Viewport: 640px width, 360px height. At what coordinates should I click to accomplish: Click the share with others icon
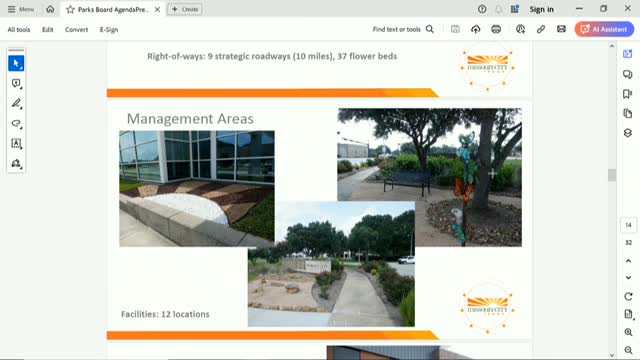tap(520, 29)
